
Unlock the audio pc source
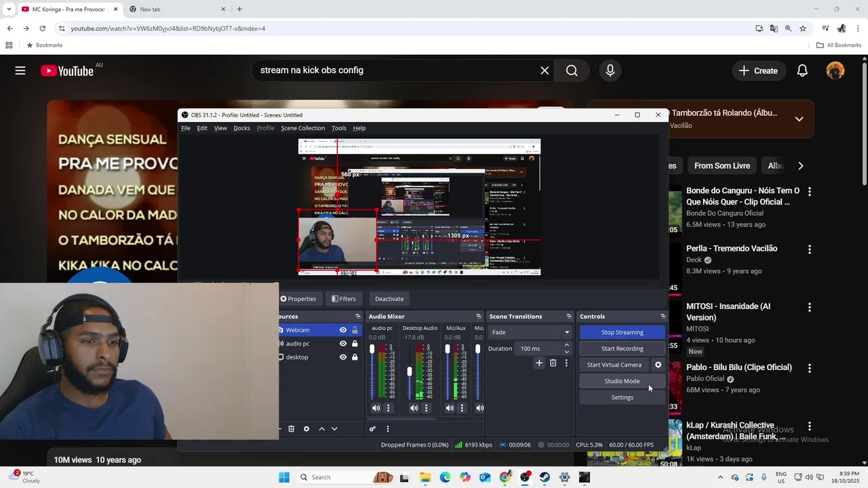[355, 344]
